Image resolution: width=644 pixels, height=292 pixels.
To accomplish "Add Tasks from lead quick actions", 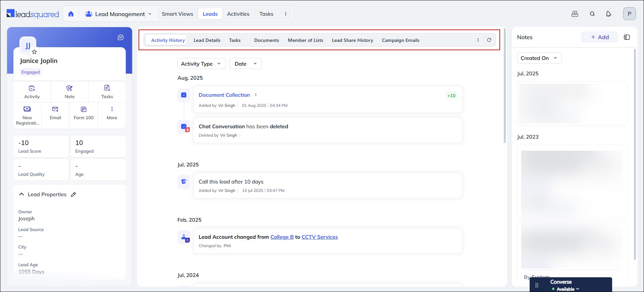I will 107,92.
